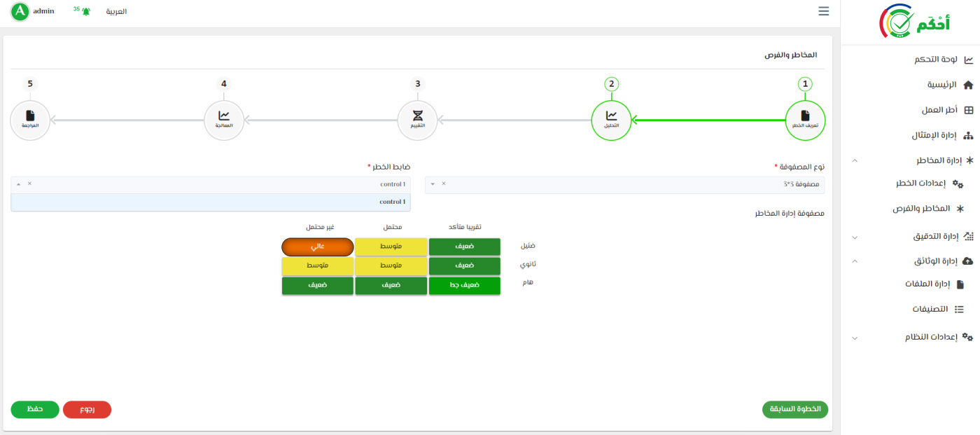Click the مصفوفة 3*3 selected value field

[x=624, y=185]
